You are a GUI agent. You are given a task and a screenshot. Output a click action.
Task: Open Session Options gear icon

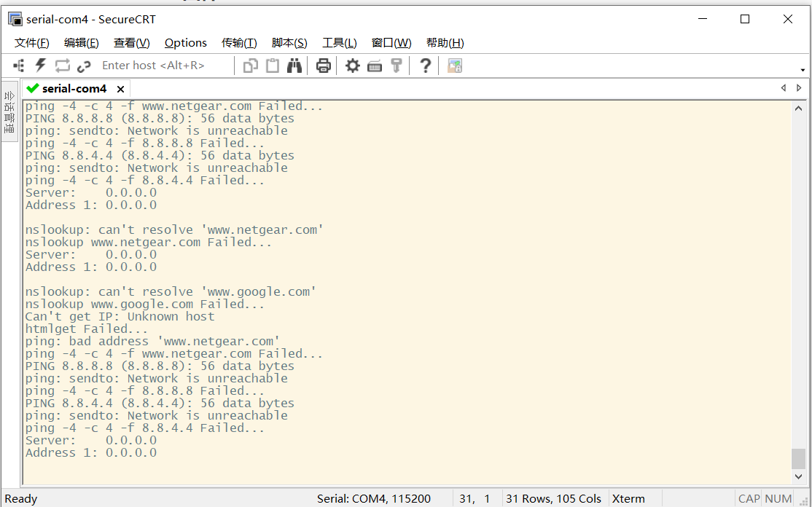[353, 66]
